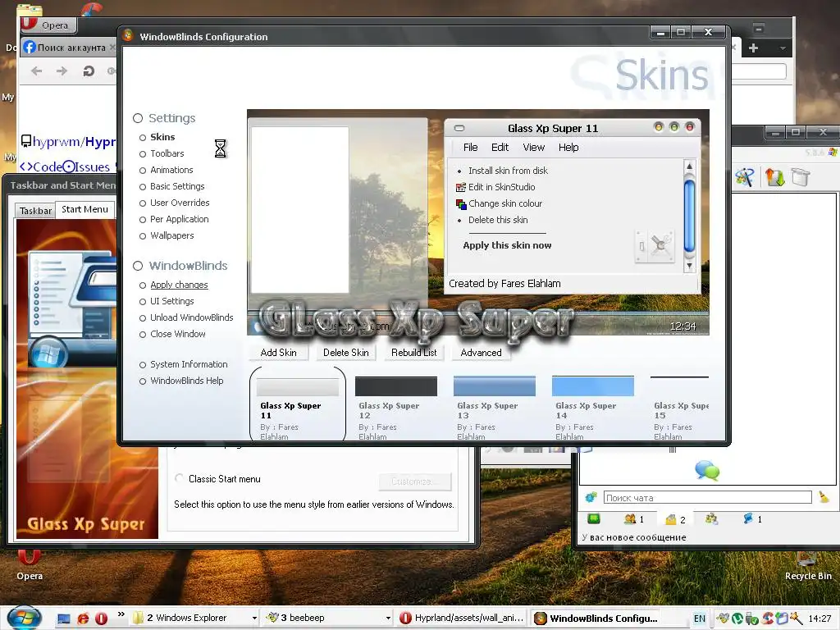The image size is (840, 630).
Task: Click the yellow round button in preview title
Action: coord(659,127)
